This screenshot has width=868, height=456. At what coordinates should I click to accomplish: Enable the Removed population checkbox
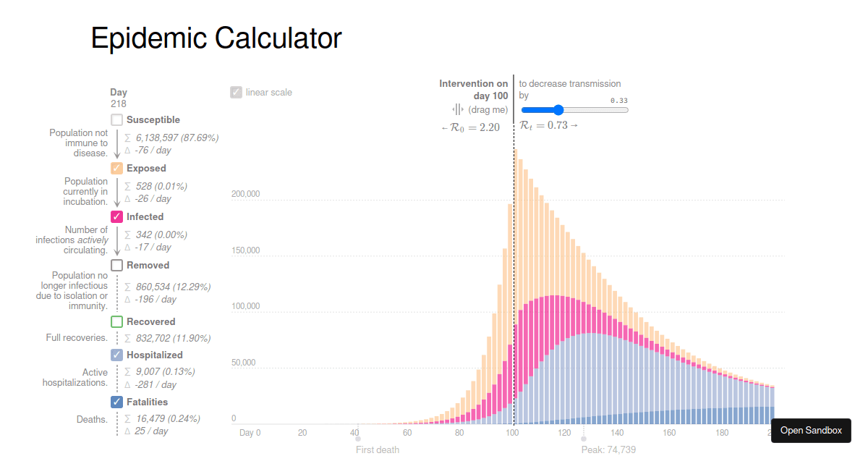pos(116,266)
